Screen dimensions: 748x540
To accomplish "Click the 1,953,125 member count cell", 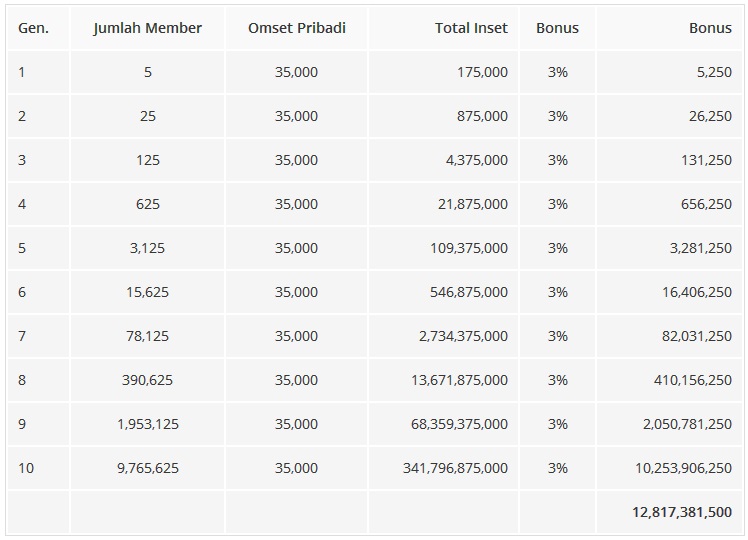I will 148,424.
